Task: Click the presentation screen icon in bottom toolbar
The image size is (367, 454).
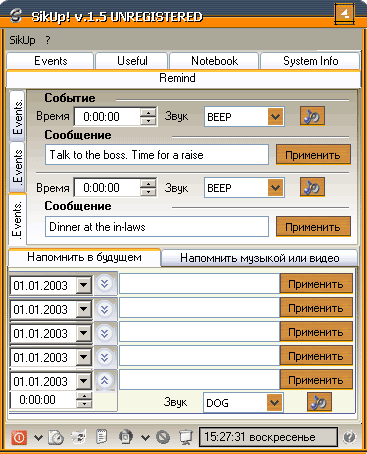Action: 186,437
